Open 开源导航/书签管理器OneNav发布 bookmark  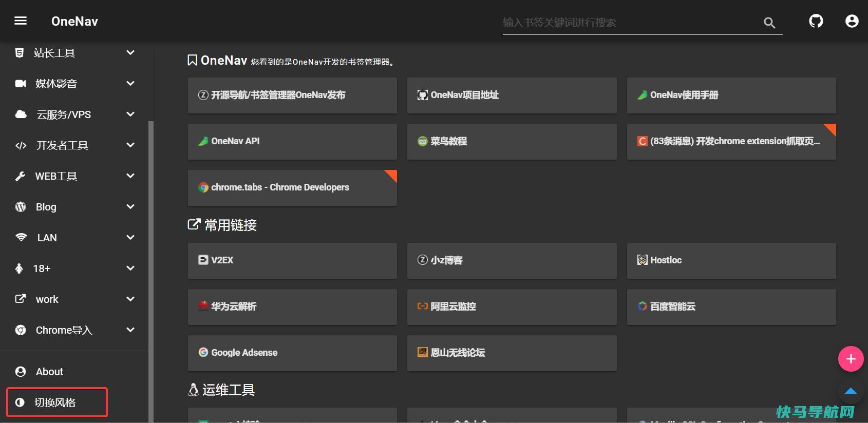(x=292, y=95)
